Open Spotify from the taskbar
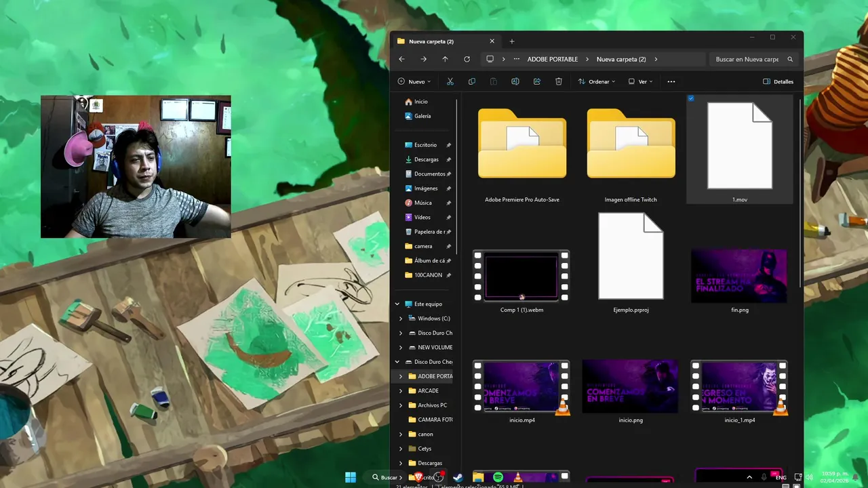The image size is (868, 488). 498,478
